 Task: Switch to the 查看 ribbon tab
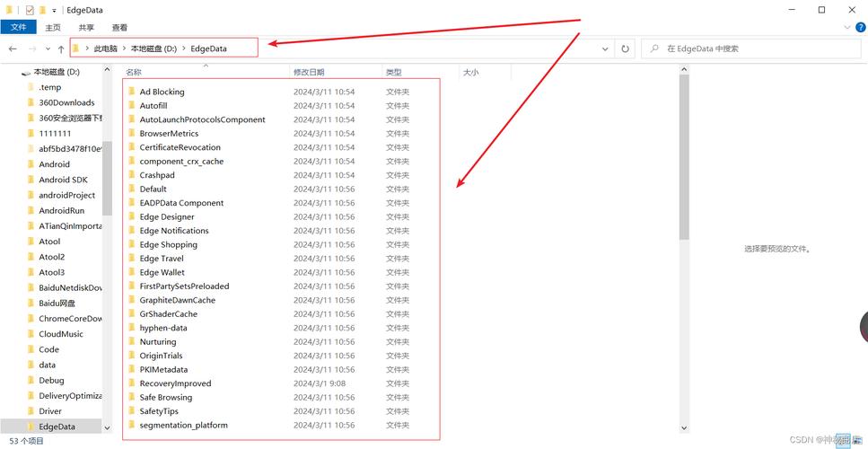119,27
